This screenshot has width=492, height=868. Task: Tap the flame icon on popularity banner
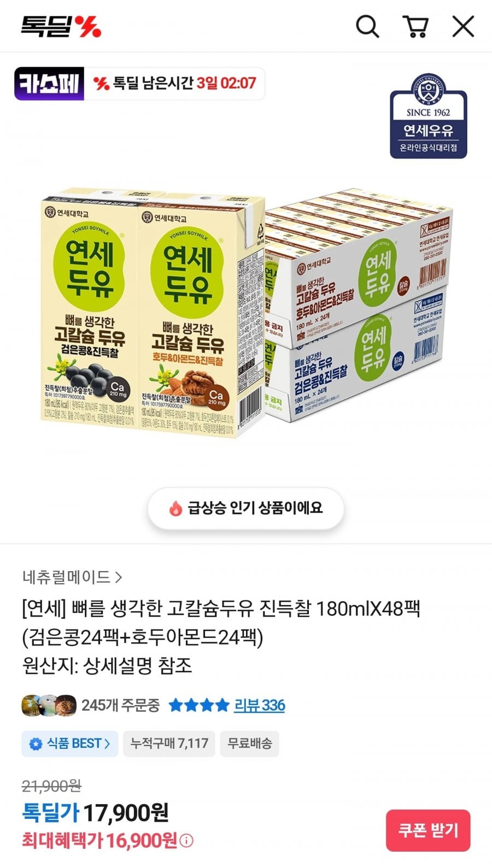[175, 508]
